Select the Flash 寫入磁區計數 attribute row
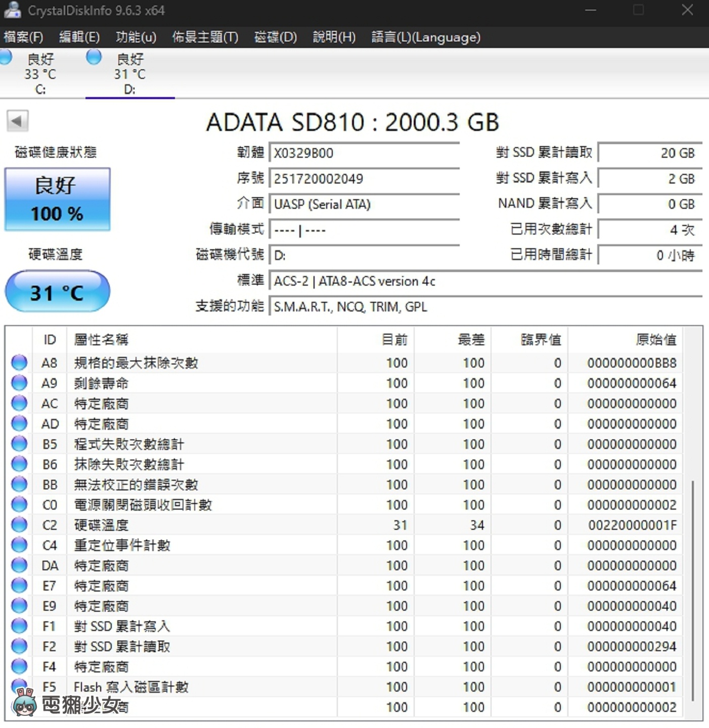This screenshot has height=728, width=709. click(x=344, y=687)
